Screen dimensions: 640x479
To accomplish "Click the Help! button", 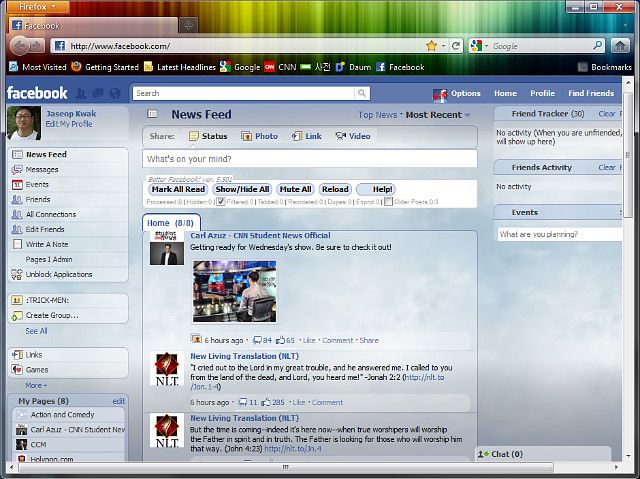I will tap(376, 189).
